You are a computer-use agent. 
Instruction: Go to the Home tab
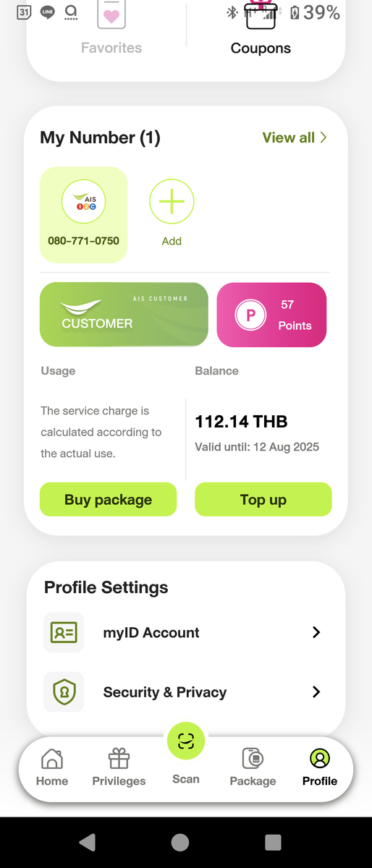[52, 768]
